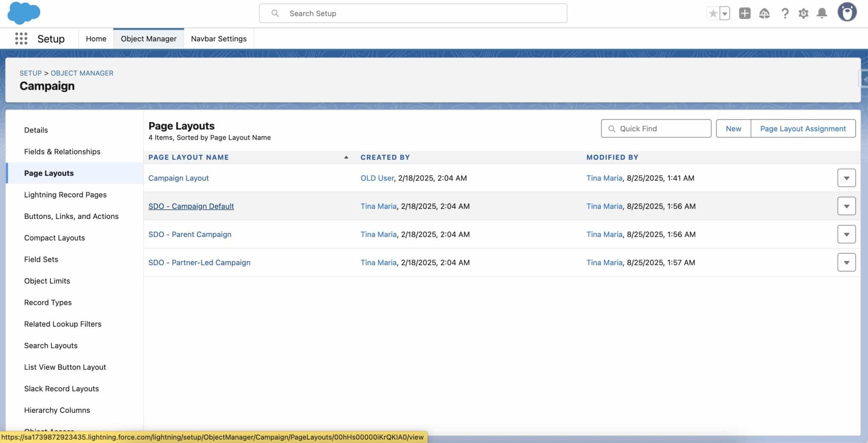Screen dimensions: 868x443
Task: Open the notifications bell
Action: (x=822, y=14)
